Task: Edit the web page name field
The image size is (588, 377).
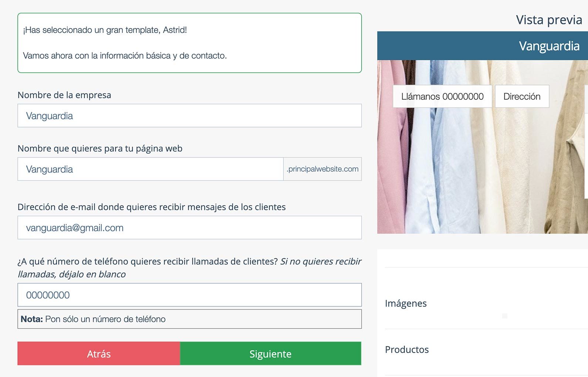Action: point(151,169)
